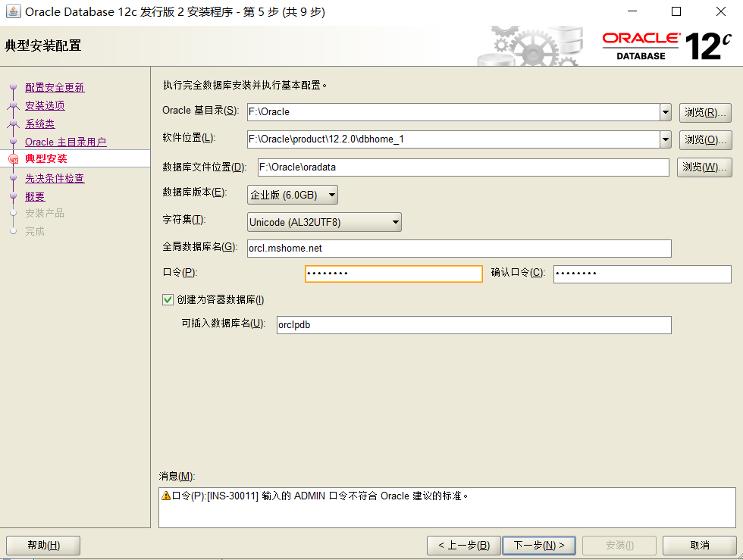Focus the 全局数据库名 field
The image size is (743, 560).
[459, 249]
